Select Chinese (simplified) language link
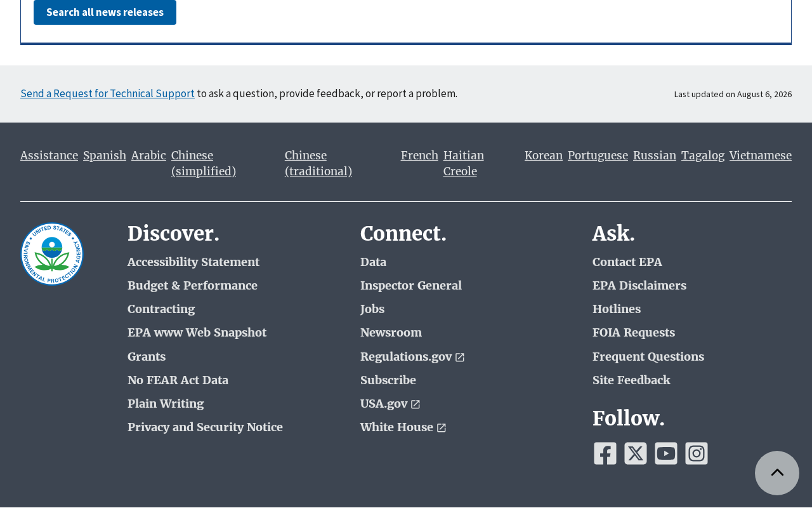Screen dimensions: 812x508 tap(204, 163)
